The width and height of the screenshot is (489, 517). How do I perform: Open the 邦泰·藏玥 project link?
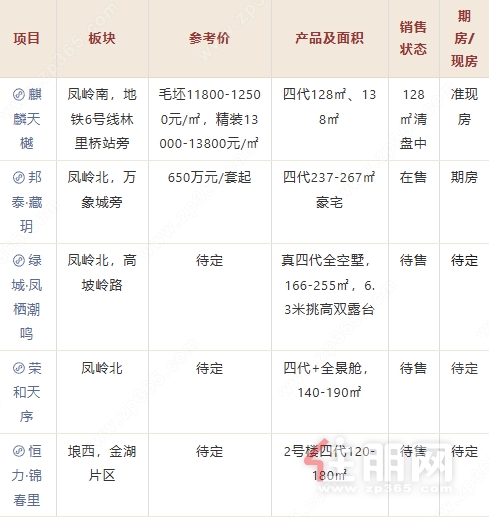27,202
